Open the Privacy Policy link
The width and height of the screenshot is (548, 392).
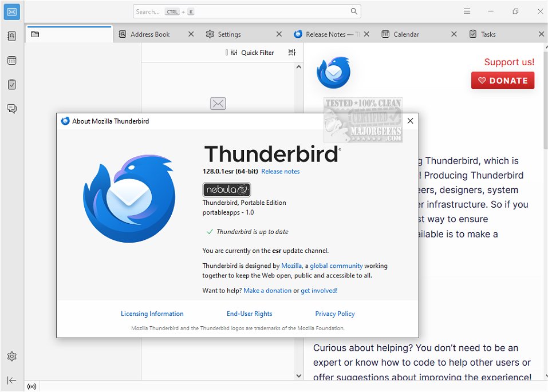335,314
